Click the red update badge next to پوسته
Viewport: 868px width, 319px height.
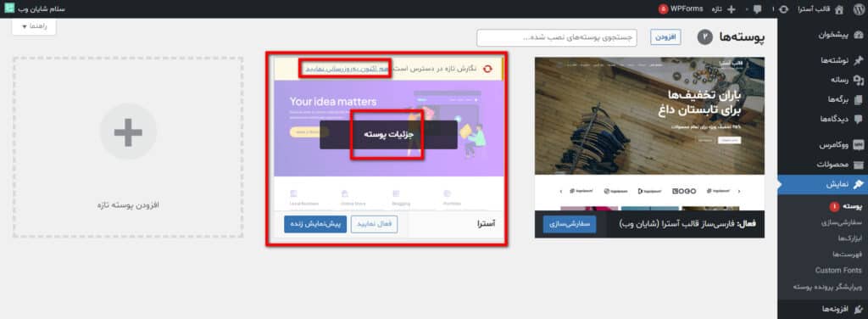coord(834,206)
